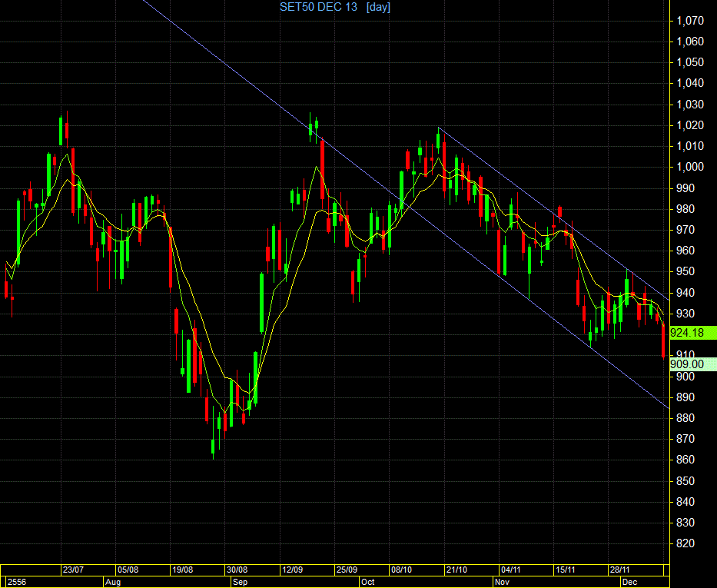Viewport: 717px width, 588px height.
Task: Click the 860 price axis label
Action: 685,460
